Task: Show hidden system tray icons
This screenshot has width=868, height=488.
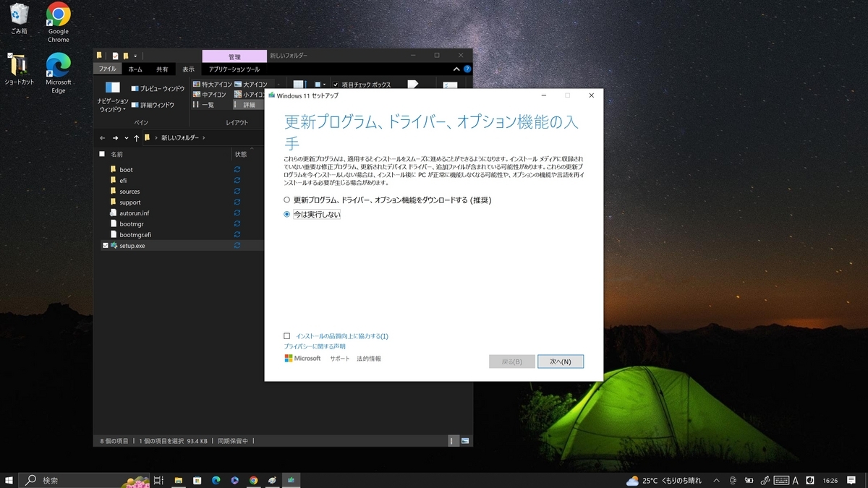Action: click(717, 480)
